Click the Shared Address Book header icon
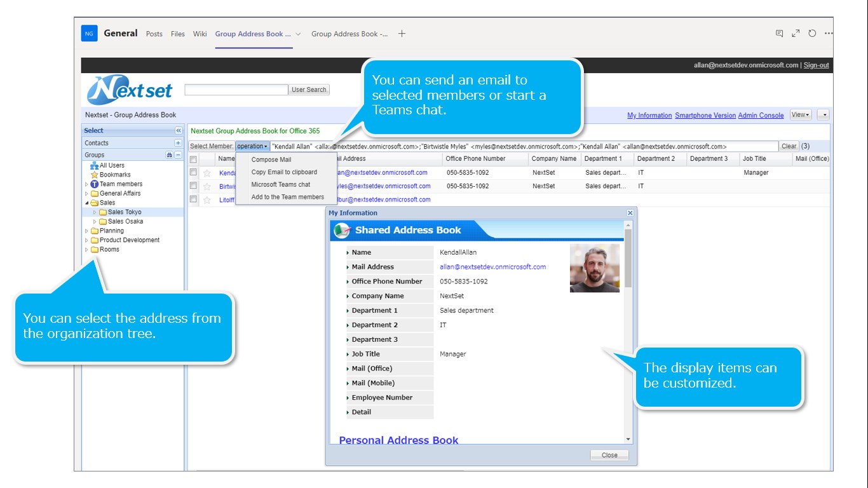The image size is (868, 488). tap(342, 230)
